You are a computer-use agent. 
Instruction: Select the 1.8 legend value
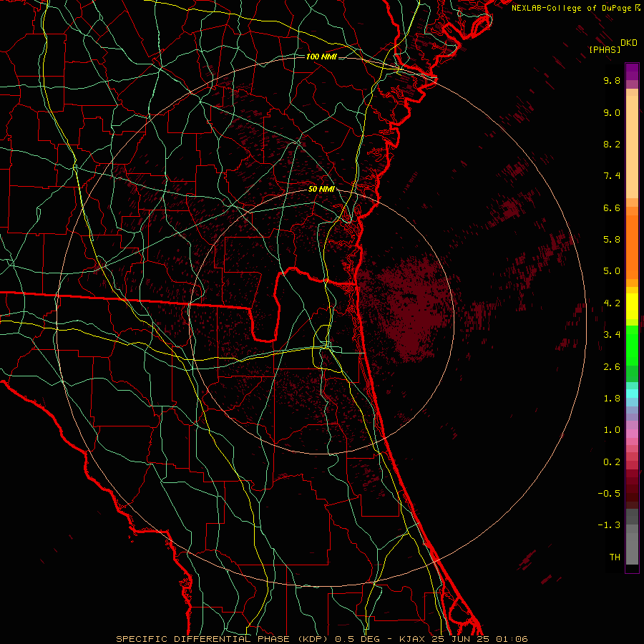[612, 399]
